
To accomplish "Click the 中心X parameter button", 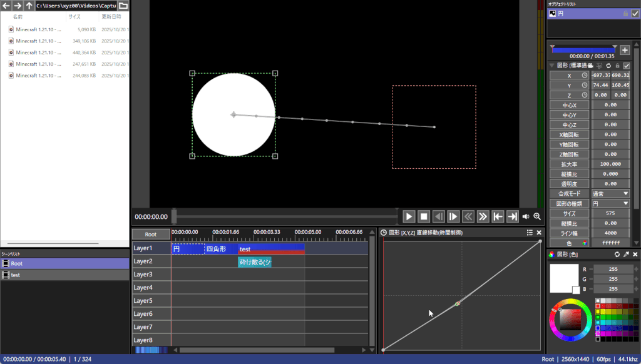I will coord(569,105).
